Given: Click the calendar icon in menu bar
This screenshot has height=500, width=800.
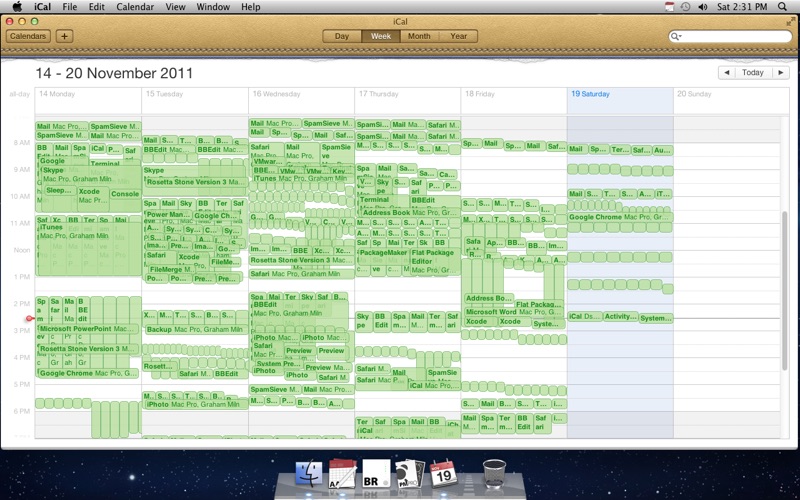Looking at the screenshot, I should pyautogui.click(x=669, y=7).
